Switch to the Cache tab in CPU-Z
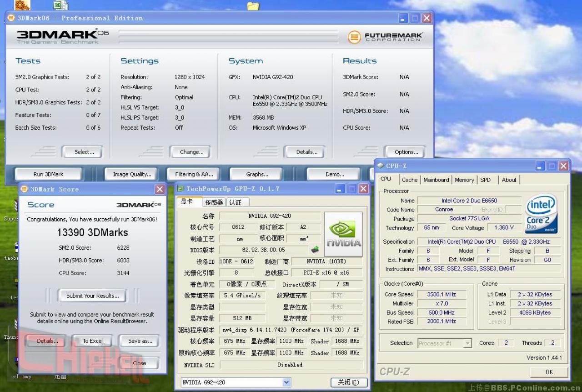This screenshot has height=392, width=582. (410, 180)
